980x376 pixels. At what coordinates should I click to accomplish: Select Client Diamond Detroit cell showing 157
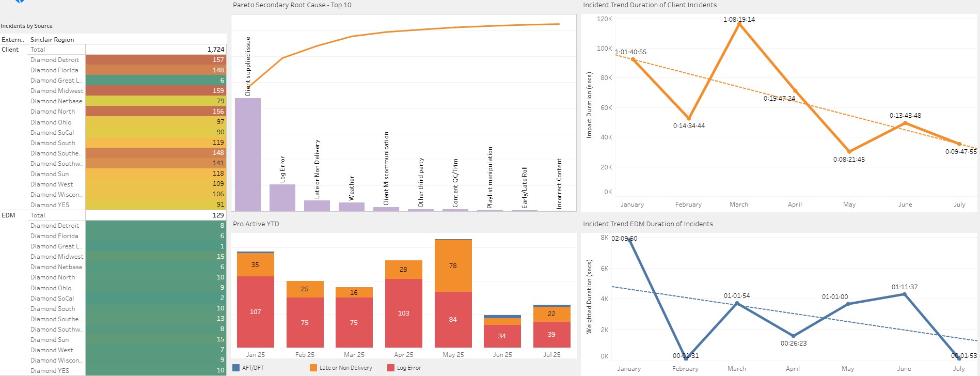pos(155,60)
